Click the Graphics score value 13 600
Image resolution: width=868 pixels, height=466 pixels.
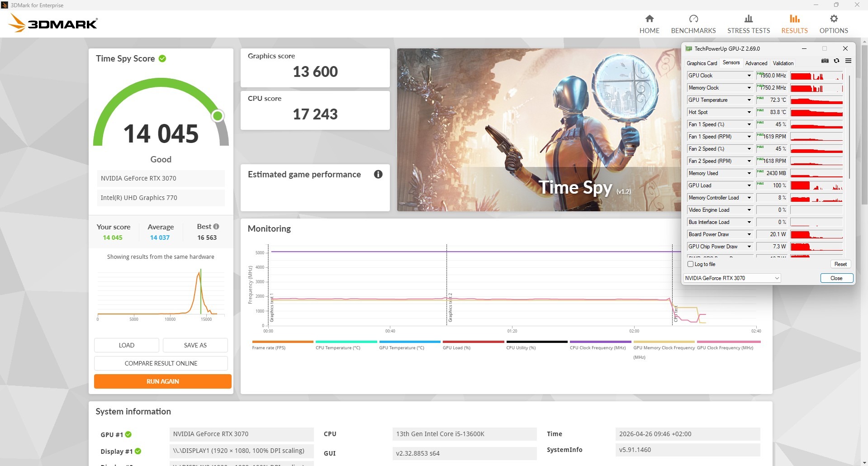[315, 71]
